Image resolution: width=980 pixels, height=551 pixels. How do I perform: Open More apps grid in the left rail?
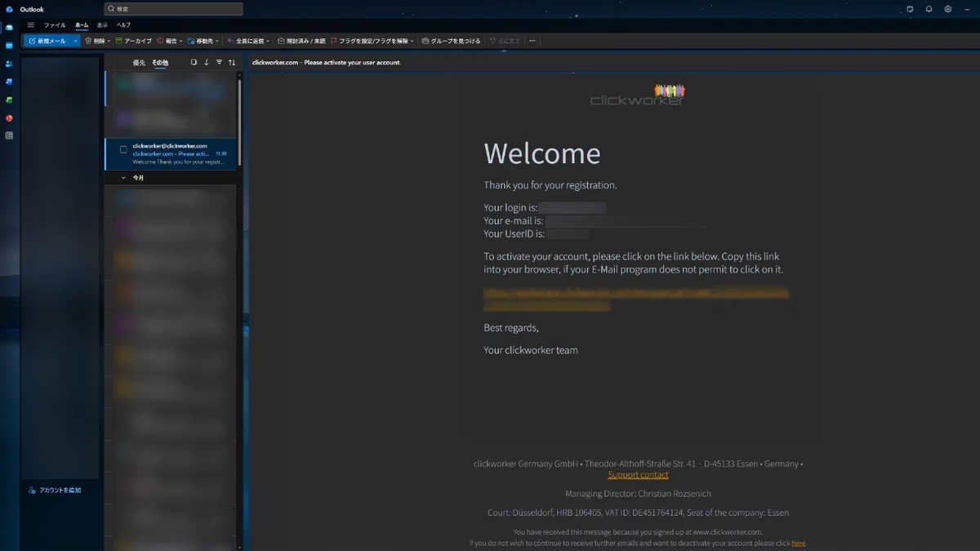coord(9,136)
